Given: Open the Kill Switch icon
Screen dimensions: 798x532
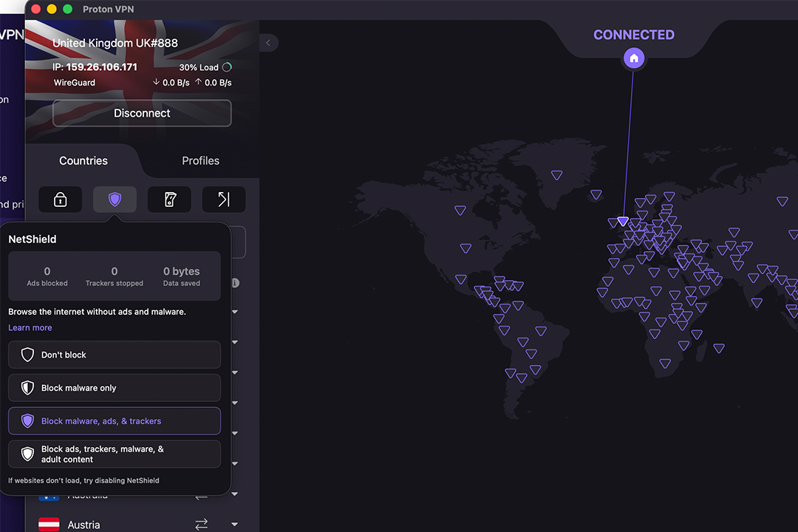Looking at the screenshot, I should [x=169, y=199].
